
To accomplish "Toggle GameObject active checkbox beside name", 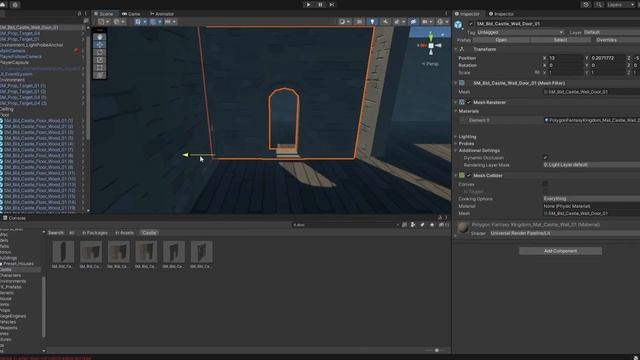I will pos(471,24).
